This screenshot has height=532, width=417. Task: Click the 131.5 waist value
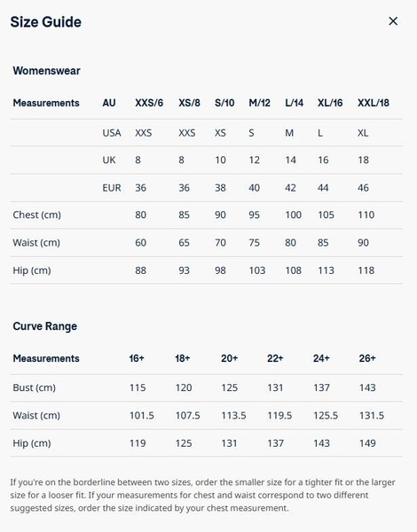[x=372, y=416]
